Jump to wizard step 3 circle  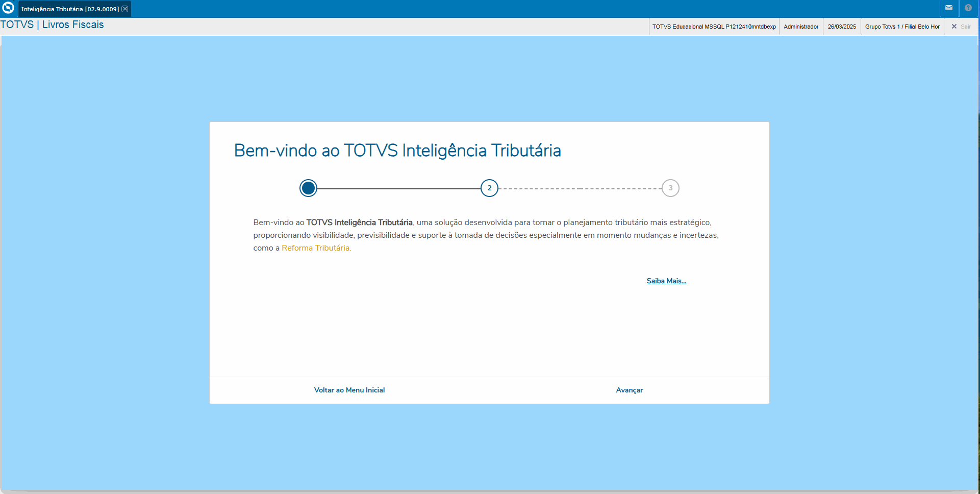[670, 188]
